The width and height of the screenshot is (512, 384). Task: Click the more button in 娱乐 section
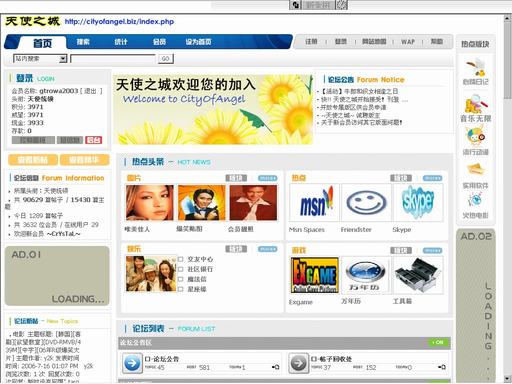267,249
